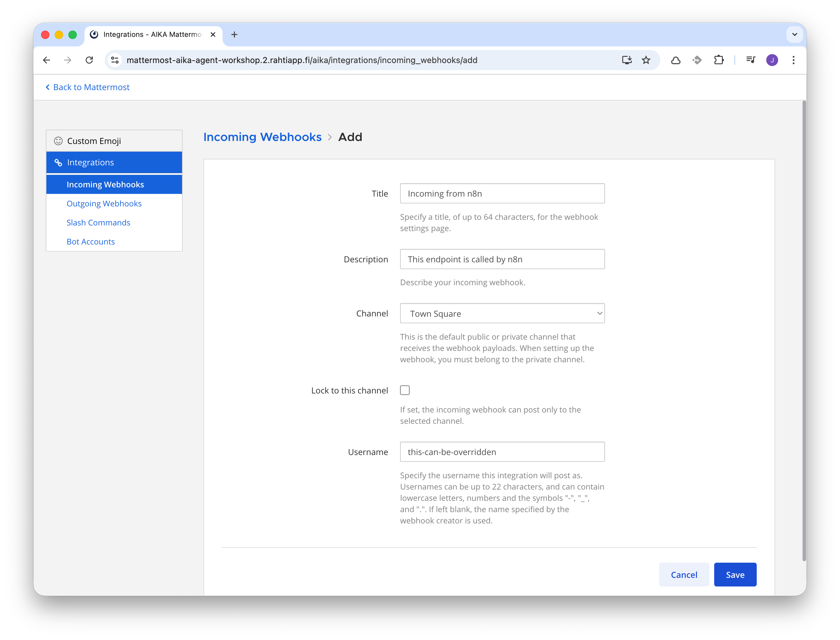Enable Lock to this channel checkbox

tap(405, 390)
